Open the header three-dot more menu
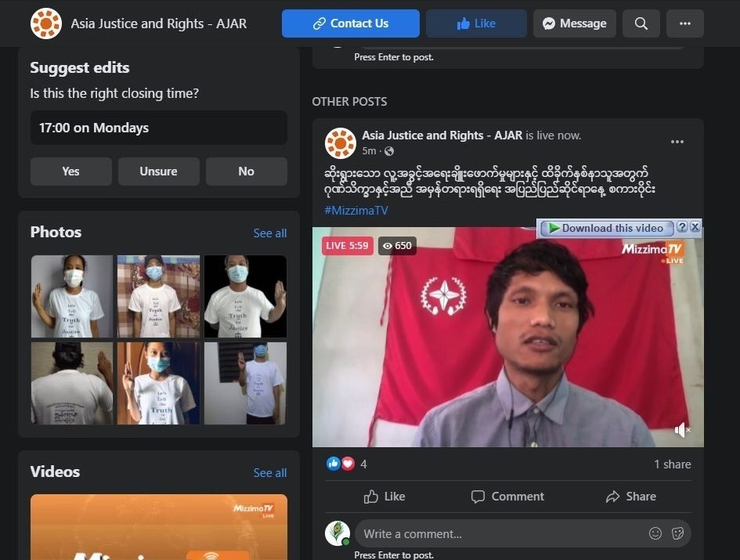The height and width of the screenshot is (560, 740). 684,23
